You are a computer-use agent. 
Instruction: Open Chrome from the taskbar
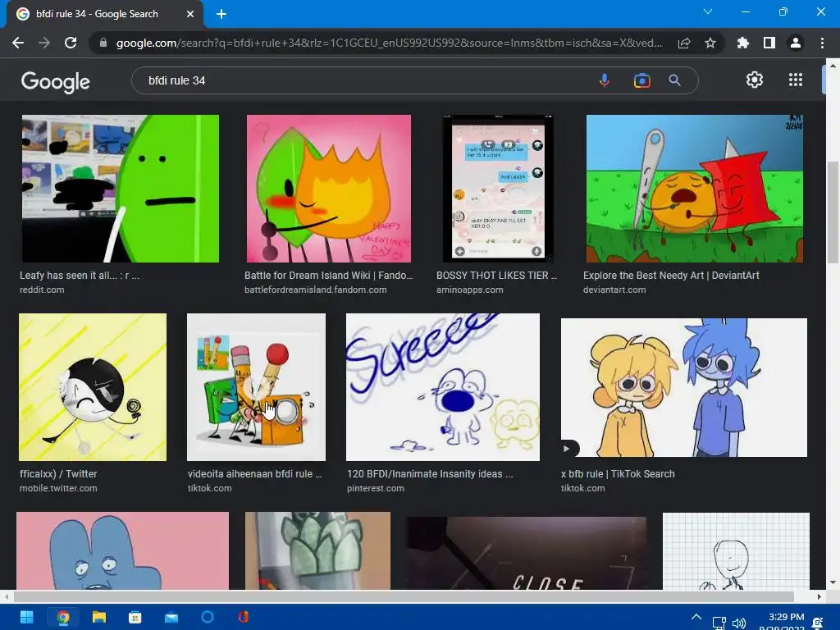point(63,618)
